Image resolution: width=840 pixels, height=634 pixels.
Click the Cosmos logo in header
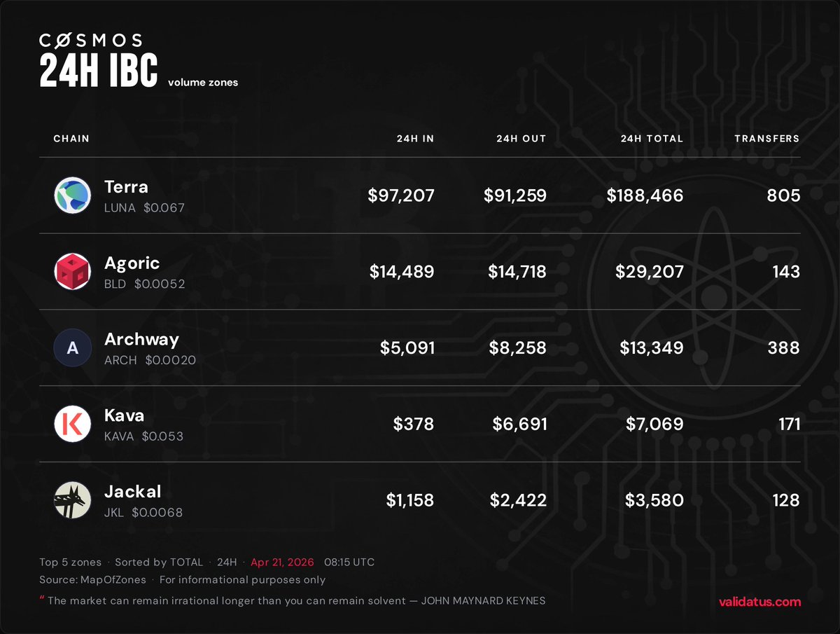(90, 41)
